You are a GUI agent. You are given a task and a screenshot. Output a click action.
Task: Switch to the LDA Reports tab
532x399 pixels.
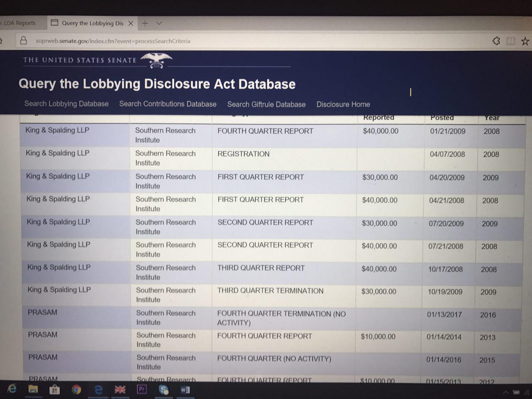click(19, 23)
